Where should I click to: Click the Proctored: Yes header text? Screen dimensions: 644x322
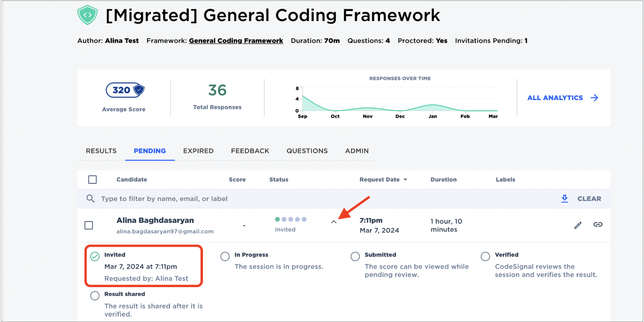click(422, 41)
